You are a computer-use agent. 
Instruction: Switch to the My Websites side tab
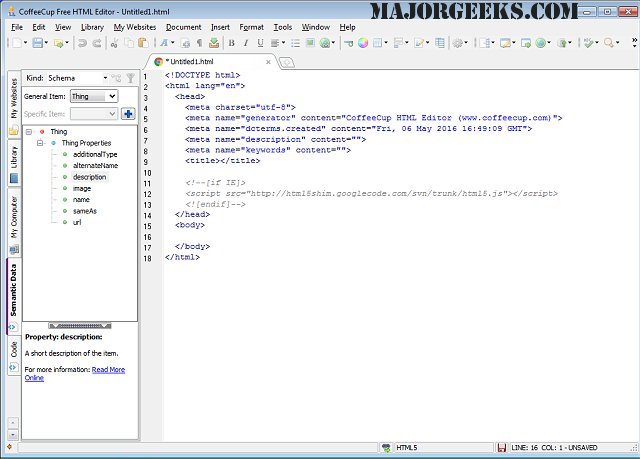coord(14,104)
